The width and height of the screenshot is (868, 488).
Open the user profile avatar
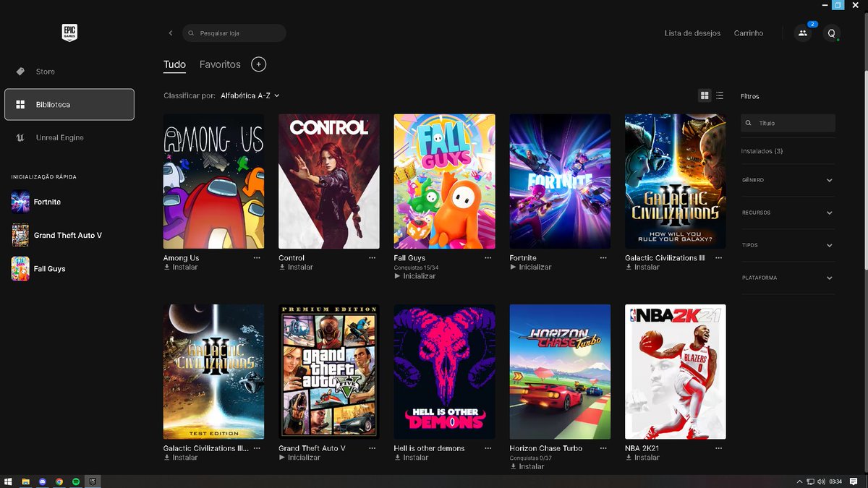(831, 33)
